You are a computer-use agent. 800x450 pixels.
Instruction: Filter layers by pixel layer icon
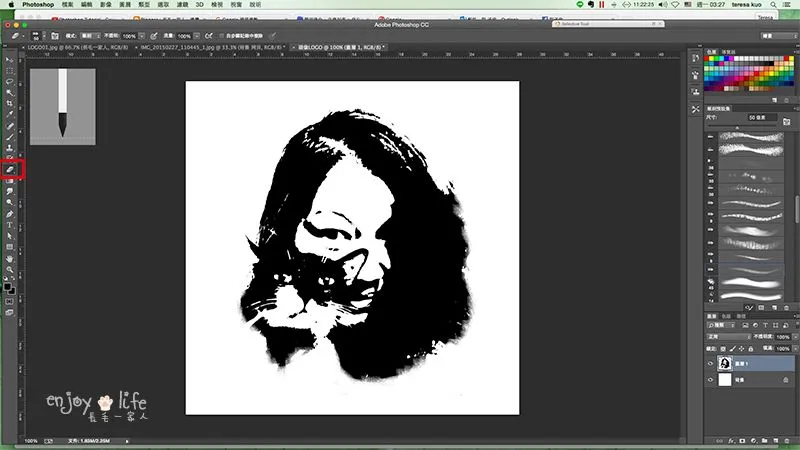click(745, 325)
